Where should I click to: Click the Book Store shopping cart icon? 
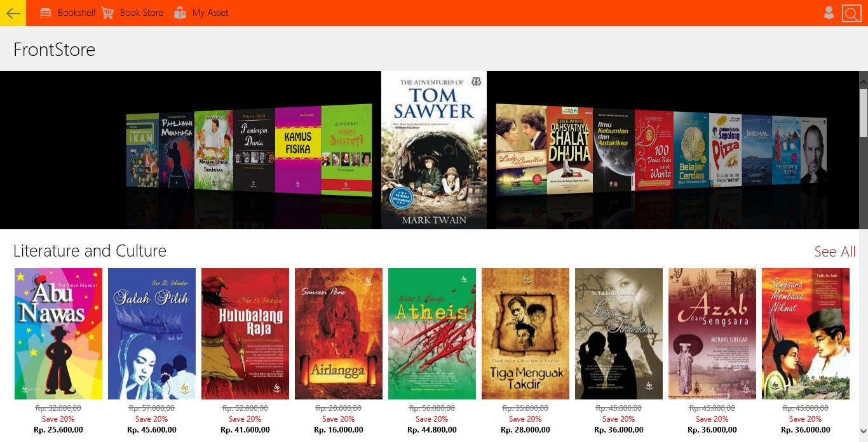pos(108,13)
